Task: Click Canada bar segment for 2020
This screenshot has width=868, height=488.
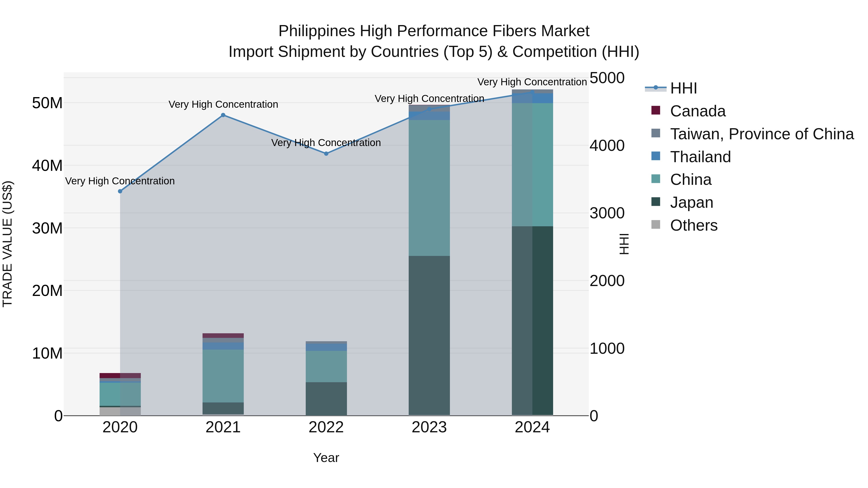Action: tap(120, 375)
